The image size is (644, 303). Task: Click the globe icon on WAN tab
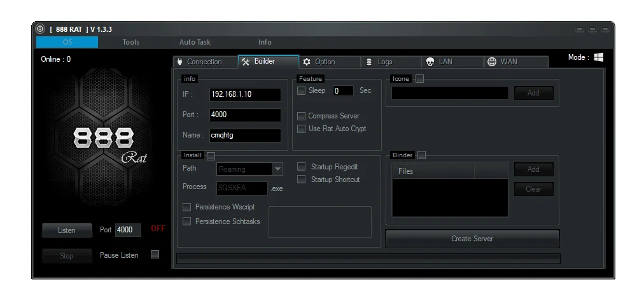(x=492, y=62)
